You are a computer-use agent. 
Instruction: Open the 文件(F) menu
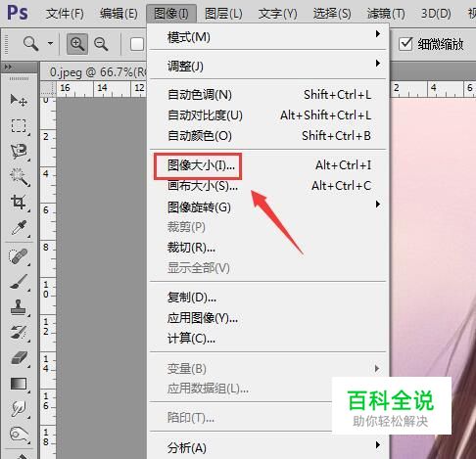pyautogui.click(x=65, y=14)
